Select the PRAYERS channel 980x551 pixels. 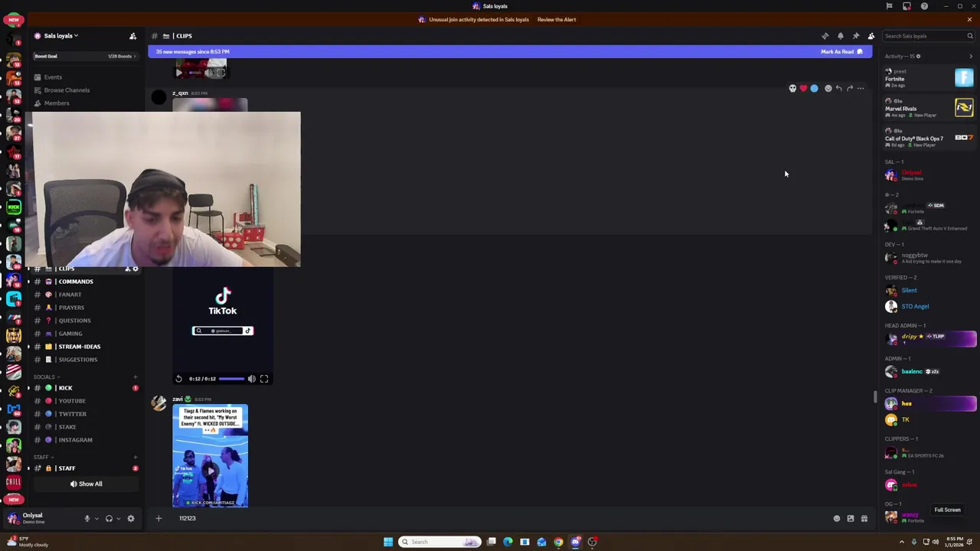point(84,308)
